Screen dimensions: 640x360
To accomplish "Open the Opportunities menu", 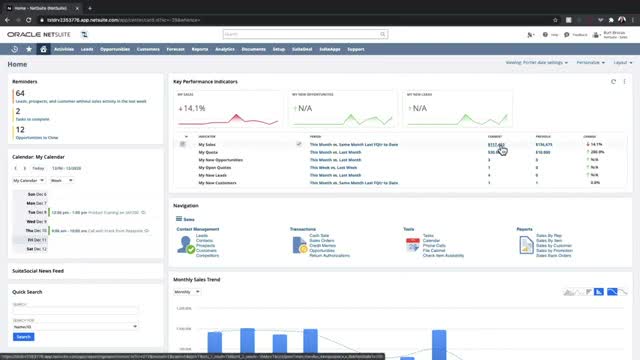I will pos(115,49).
